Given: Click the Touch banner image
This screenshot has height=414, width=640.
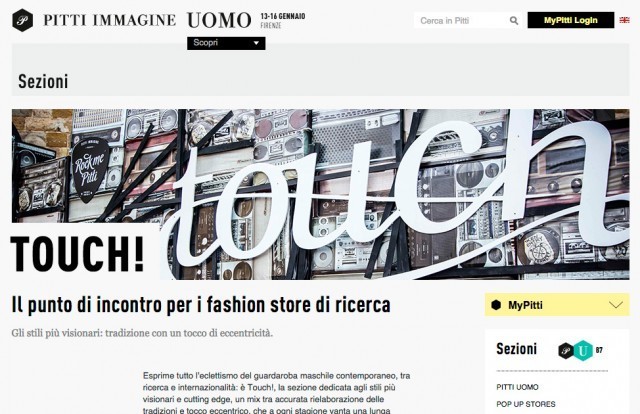Looking at the screenshot, I should pos(320,194).
